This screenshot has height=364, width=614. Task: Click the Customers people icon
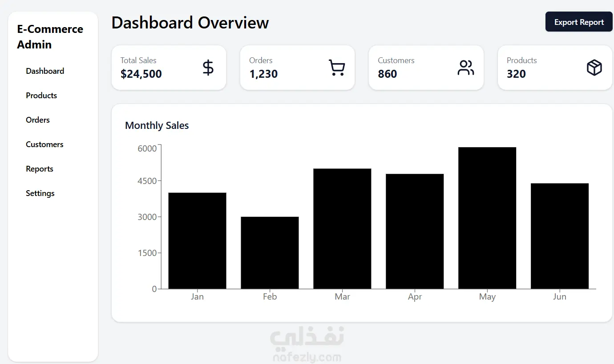[x=465, y=68]
